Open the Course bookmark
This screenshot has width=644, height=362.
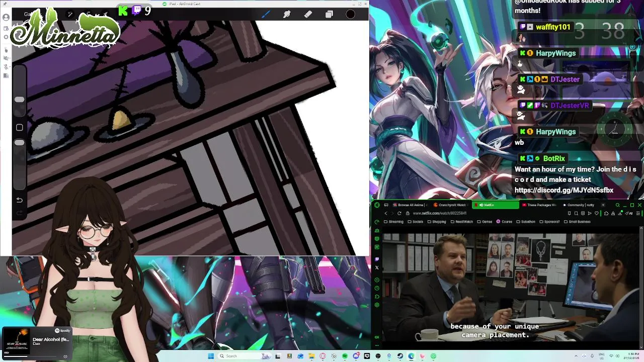coord(504,222)
